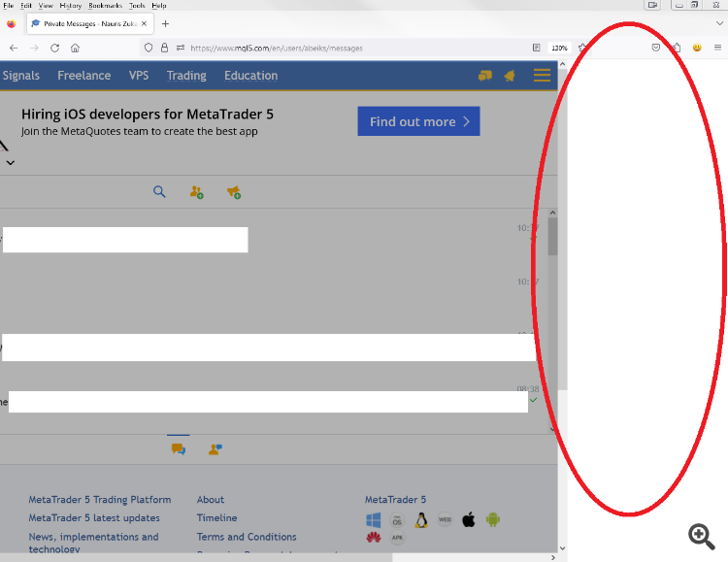Open the Firefox application menu

717,48
